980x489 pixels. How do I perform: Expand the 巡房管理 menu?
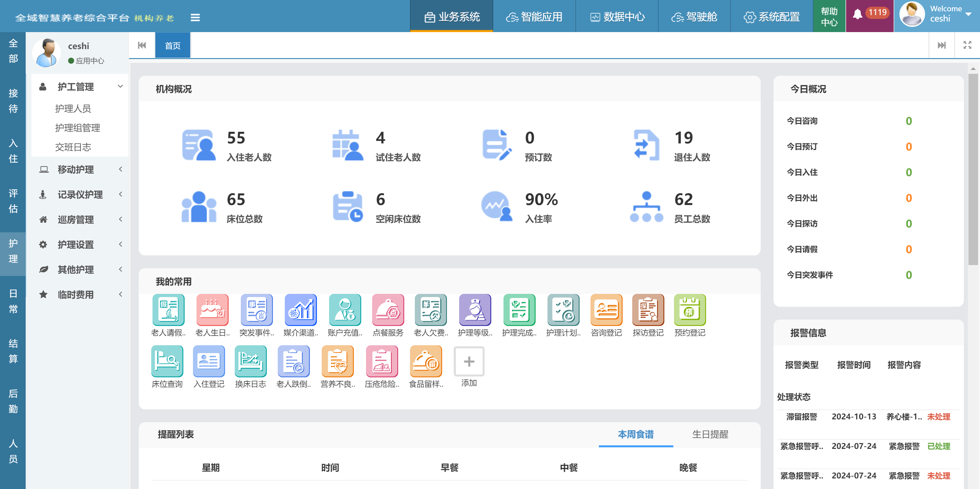[x=80, y=219]
